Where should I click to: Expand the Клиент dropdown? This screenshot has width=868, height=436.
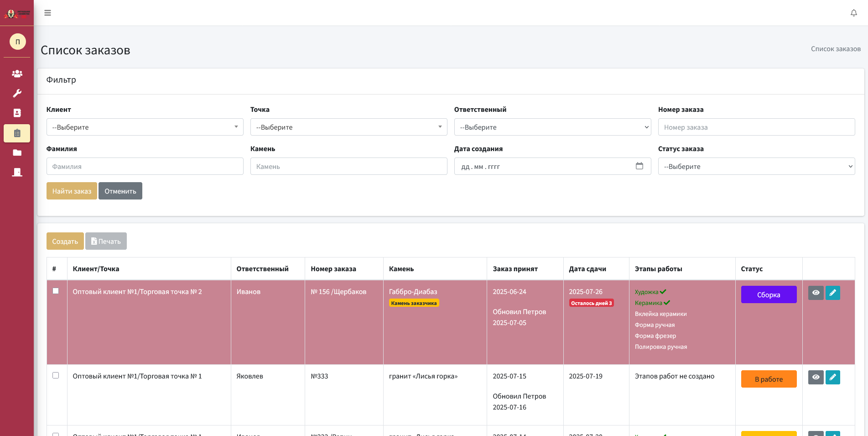[x=145, y=127]
